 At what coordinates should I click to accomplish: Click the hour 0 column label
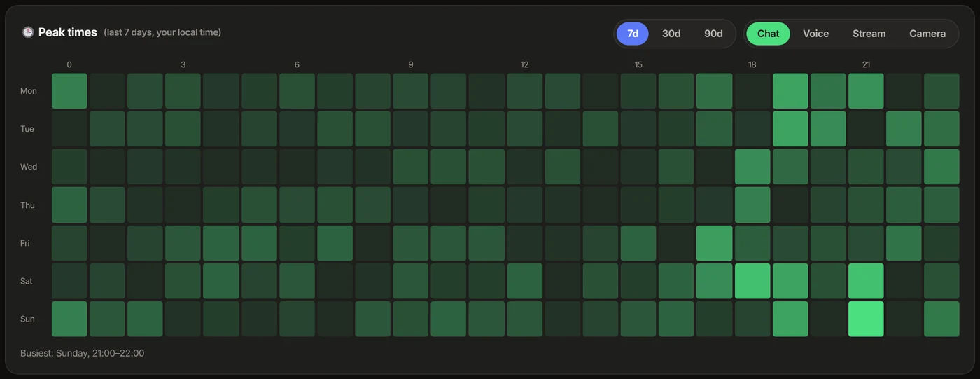(69, 64)
